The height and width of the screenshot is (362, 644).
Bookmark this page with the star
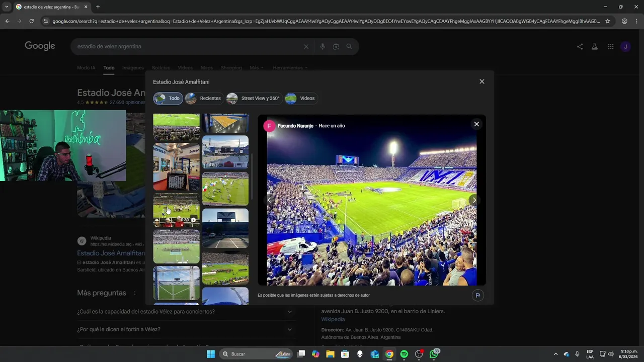click(x=608, y=21)
